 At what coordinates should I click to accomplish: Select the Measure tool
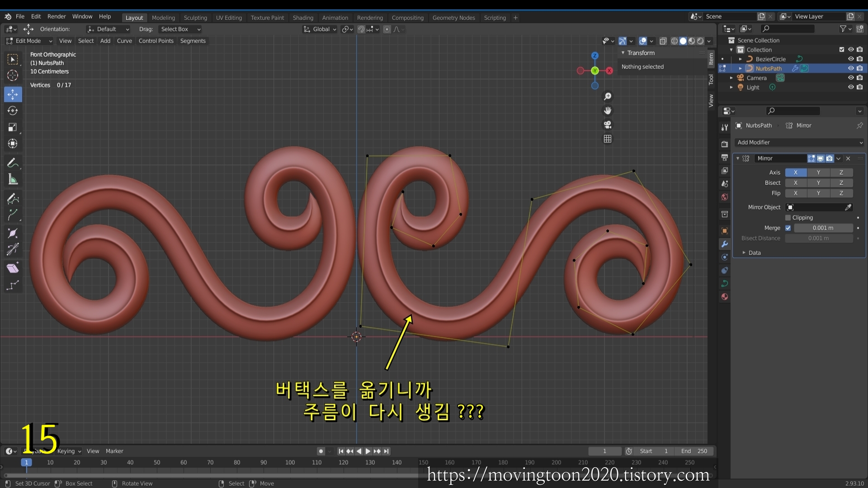[13, 179]
